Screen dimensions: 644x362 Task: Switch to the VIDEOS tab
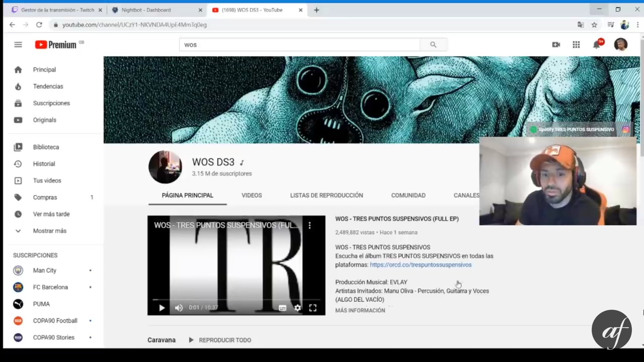click(x=252, y=195)
